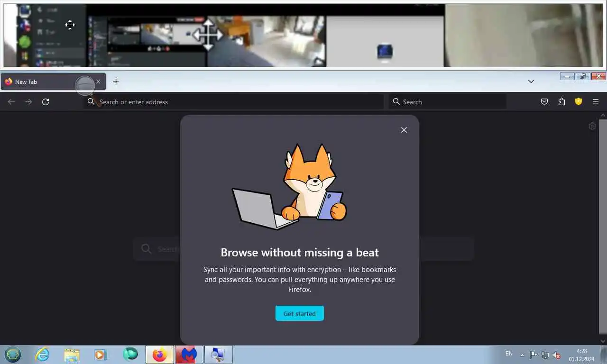Dismiss the sync dialog with X
The width and height of the screenshot is (607, 364).
coord(404,130)
